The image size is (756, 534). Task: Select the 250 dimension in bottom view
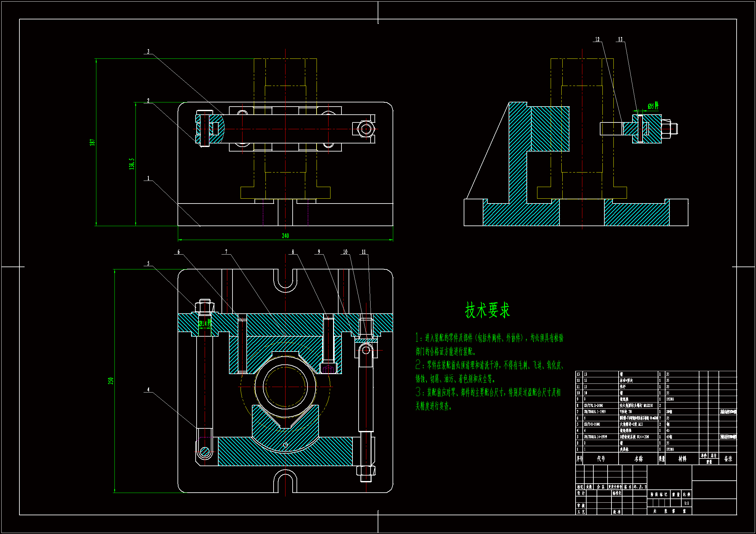111,381
